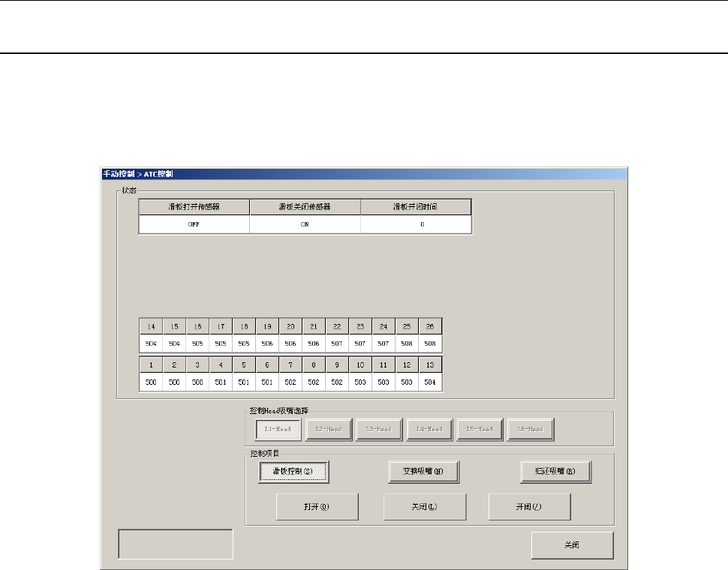Viewport: 728px width, 570px height.
Task: Select the L5-Head nozzle button
Action: pos(480,430)
